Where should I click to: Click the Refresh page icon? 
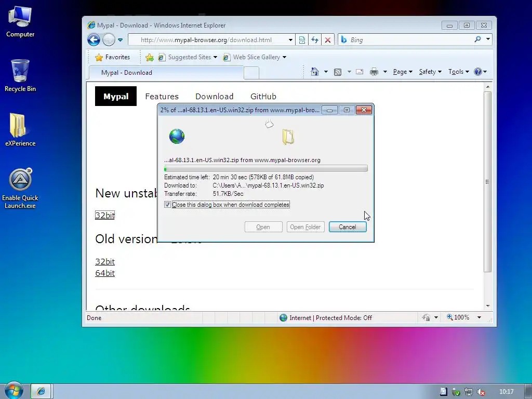315,40
